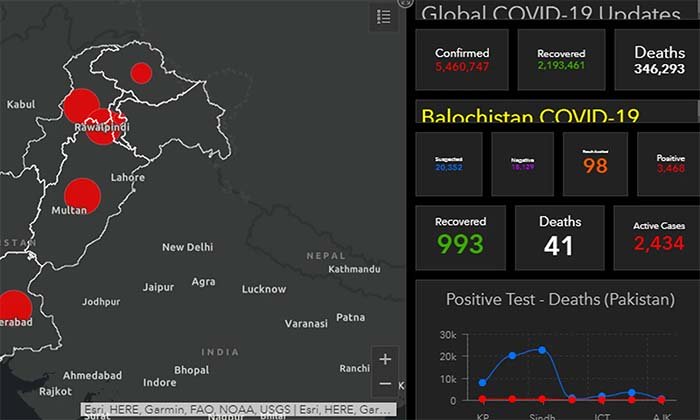
Task: Select the Active Cases 2,434 card
Action: pos(657,238)
